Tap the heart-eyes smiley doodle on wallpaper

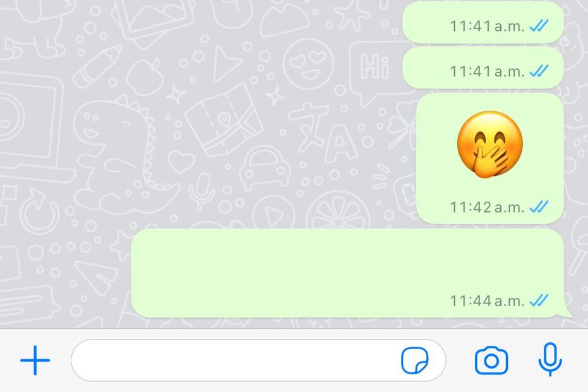pos(308,64)
